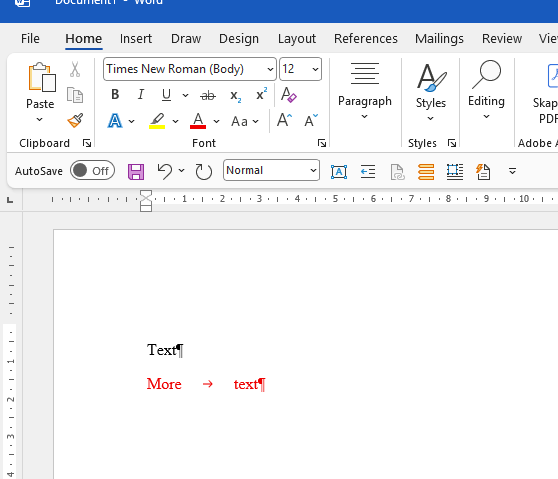Toggle the AutoSave switch
This screenshot has width=558, height=479.
tap(93, 170)
